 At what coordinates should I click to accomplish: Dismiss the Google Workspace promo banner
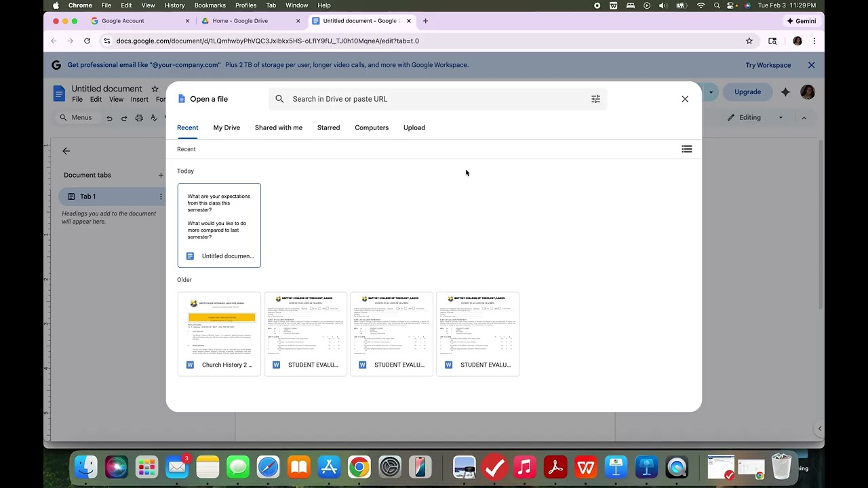tap(811, 65)
